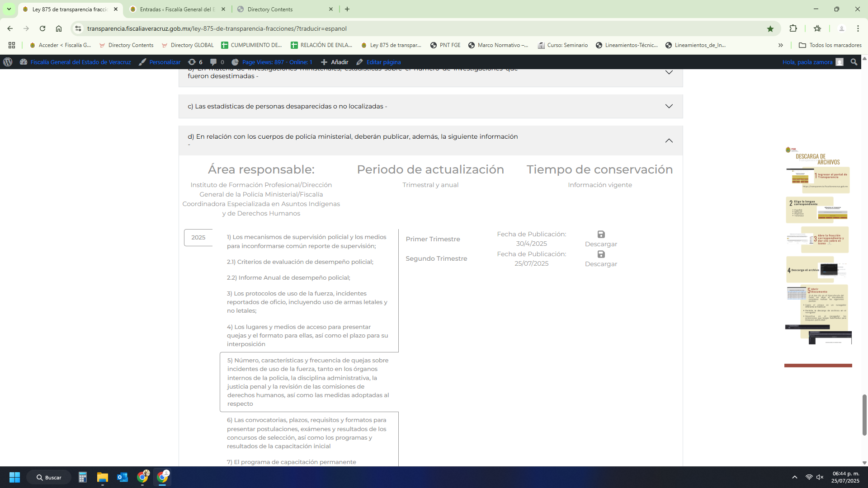Reload the page with the refresh icon
Image resolution: width=868 pixels, height=488 pixels.
pyautogui.click(x=42, y=28)
